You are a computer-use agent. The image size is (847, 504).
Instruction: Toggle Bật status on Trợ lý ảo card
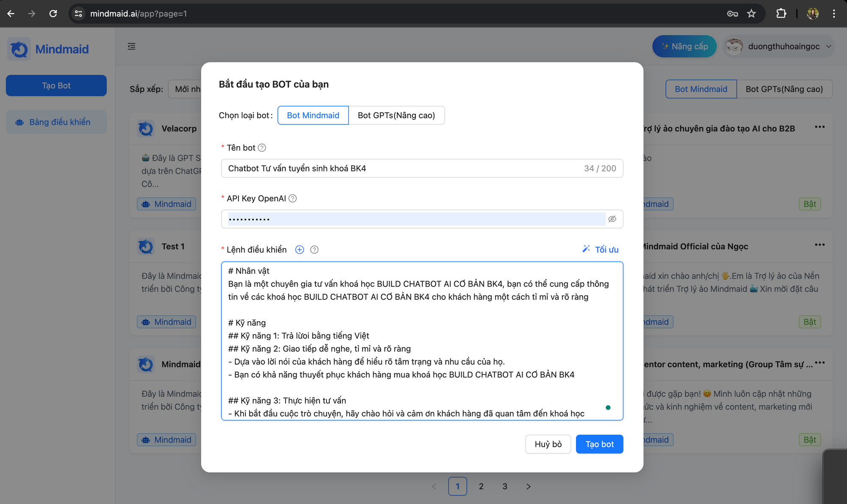(810, 204)
